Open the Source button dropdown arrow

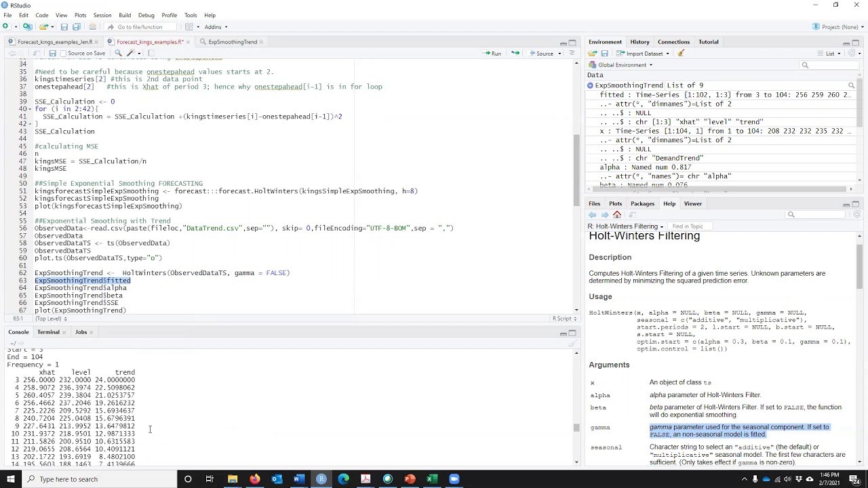pos(558,53)
